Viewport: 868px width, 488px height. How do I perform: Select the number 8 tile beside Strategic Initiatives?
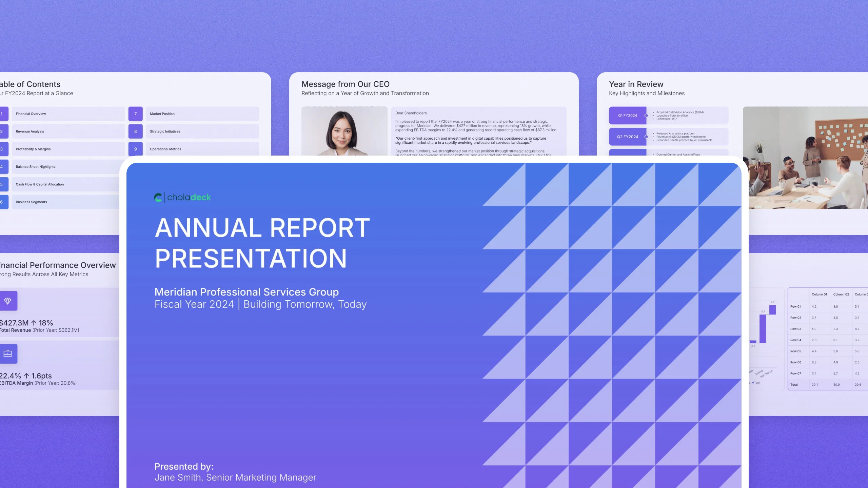pos(136,131)
